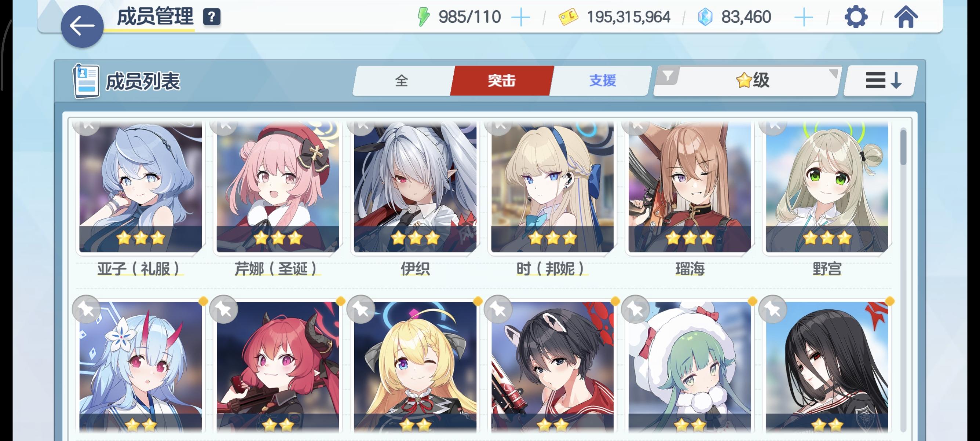
Task: Open settings with the gear icon
Action: (x=856, y=17)
